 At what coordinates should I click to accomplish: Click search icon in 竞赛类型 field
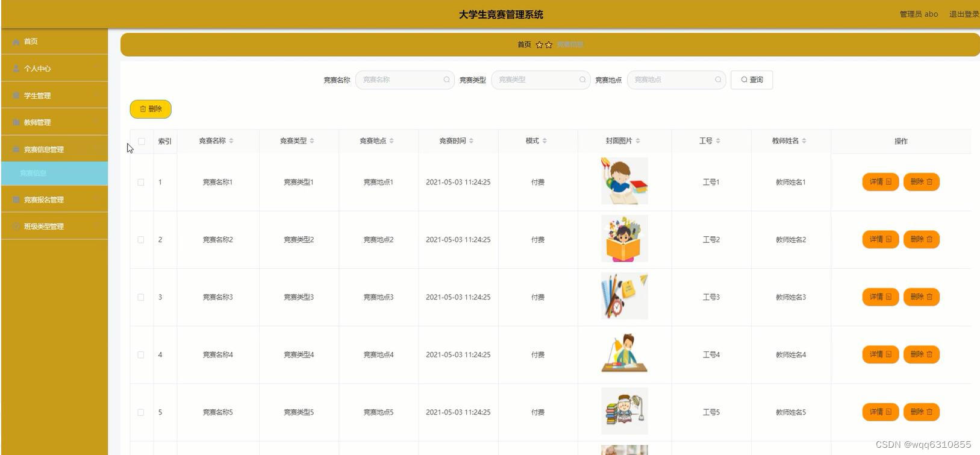(x=582, y=80)
